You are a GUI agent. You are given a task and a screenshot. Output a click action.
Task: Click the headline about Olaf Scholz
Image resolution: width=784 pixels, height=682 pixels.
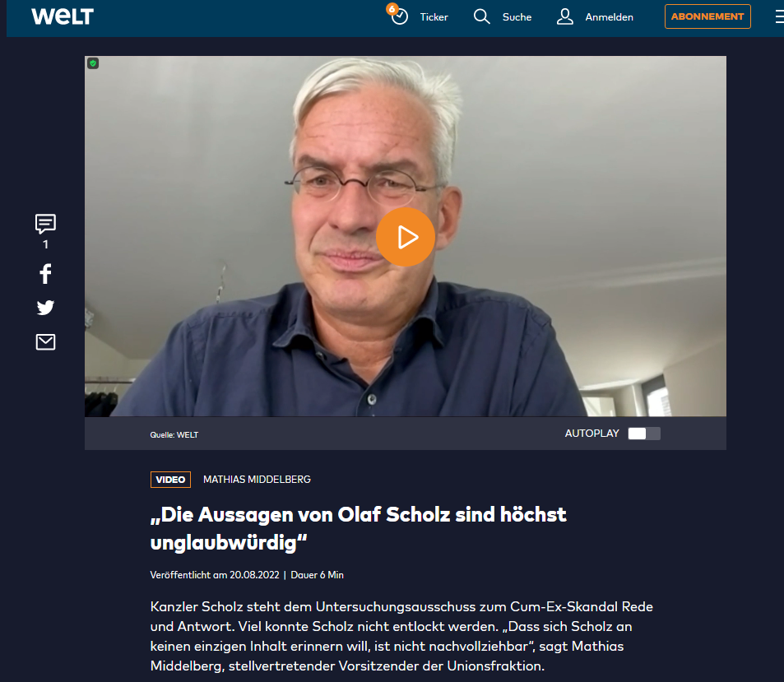point(358,528)
